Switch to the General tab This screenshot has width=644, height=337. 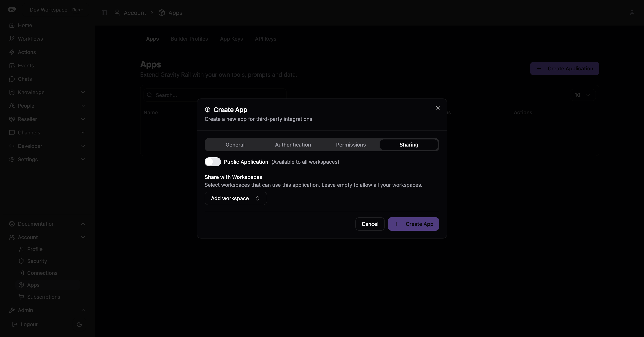235,145
